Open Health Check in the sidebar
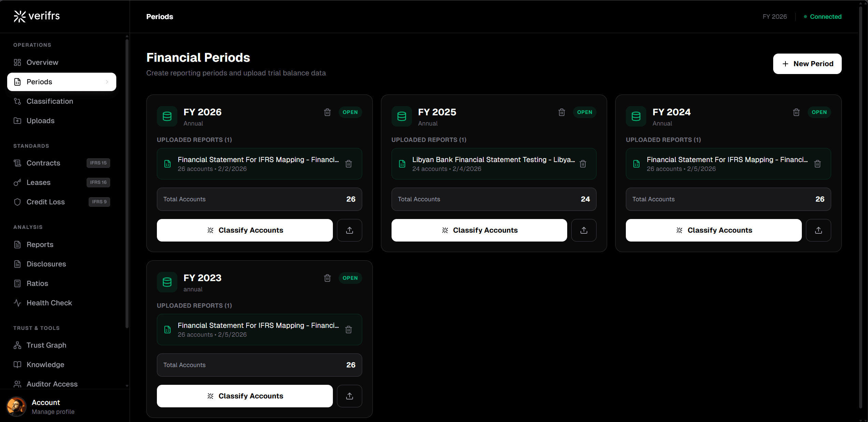868x422 pixels. pos(49,303)
